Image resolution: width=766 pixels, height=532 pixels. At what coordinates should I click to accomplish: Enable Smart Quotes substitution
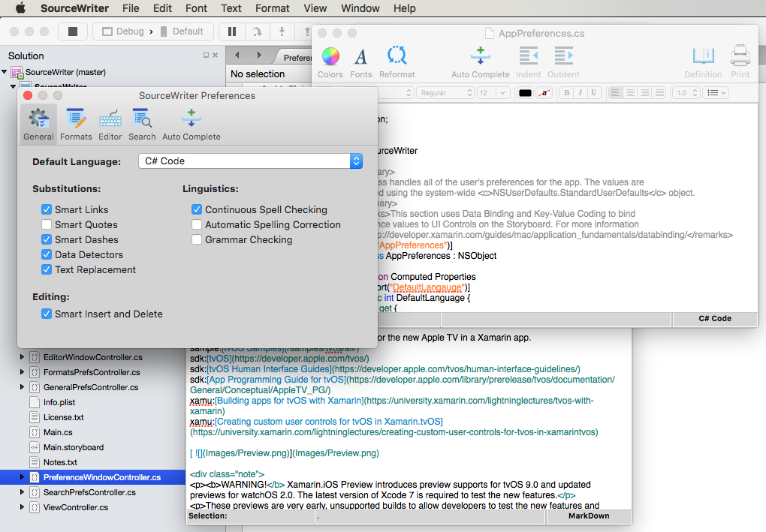click(x=46, y=224)
